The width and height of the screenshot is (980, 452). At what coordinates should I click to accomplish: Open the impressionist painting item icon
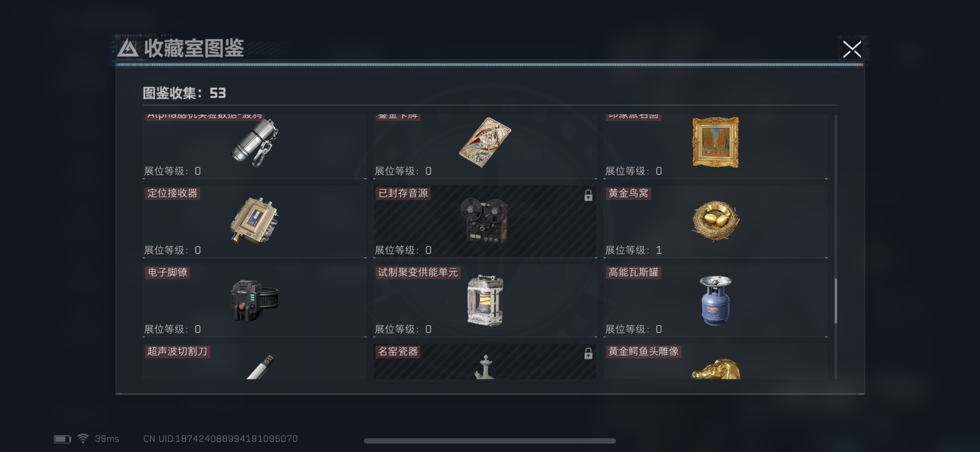(x=715, y=142)
